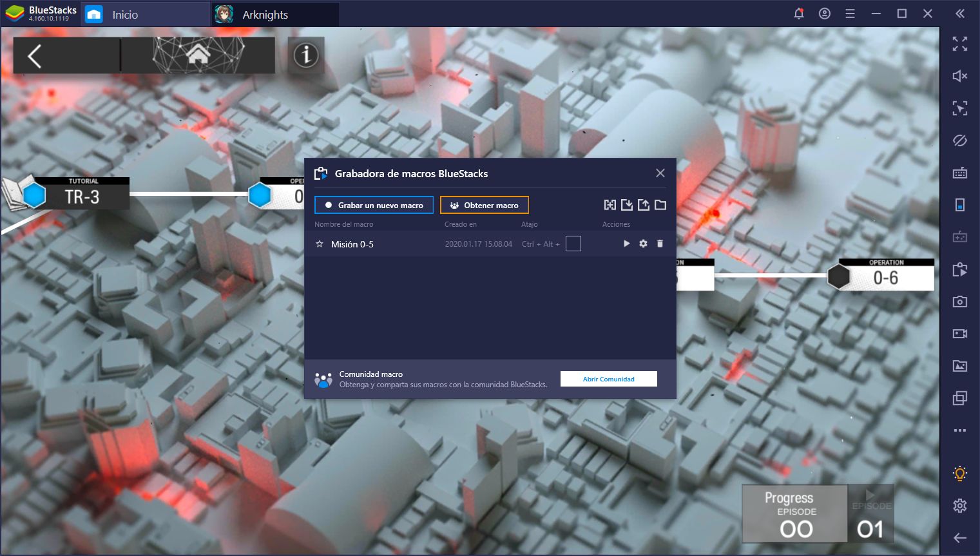Click the merge macros icon
Screen dimensions: 980x556
(610, 205)
